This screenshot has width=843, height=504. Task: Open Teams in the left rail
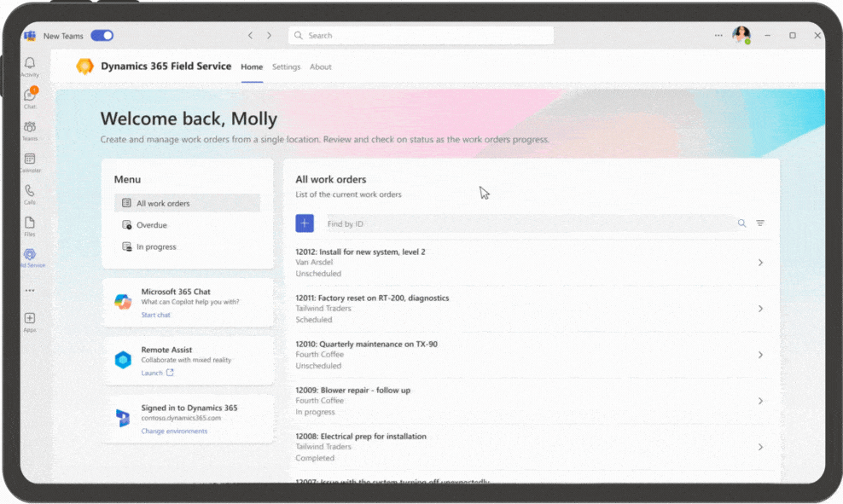click(30, 127)
